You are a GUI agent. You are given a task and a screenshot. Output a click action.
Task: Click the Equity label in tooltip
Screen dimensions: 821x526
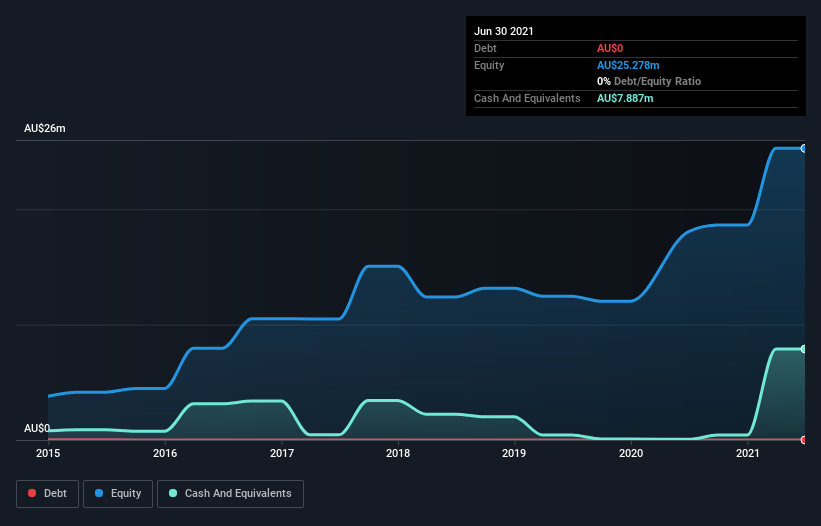click(x=489, y=65)
